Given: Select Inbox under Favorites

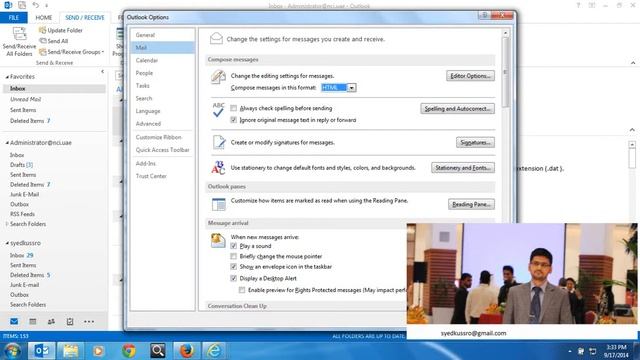Looking at the screenshot, I should pos(54,89).
